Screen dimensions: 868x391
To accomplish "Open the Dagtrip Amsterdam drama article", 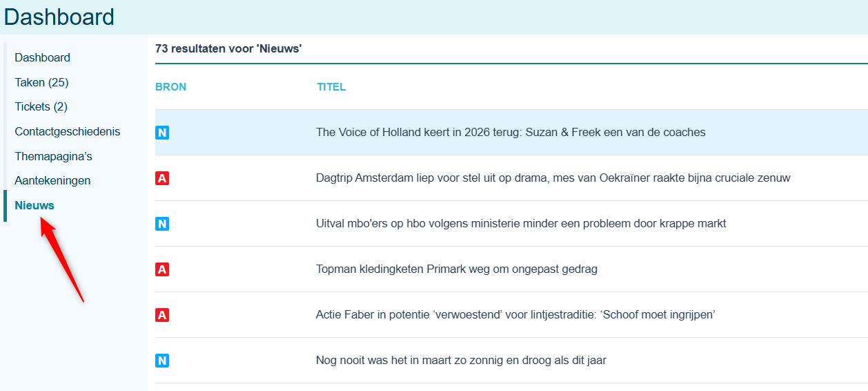I will (553, 178).
